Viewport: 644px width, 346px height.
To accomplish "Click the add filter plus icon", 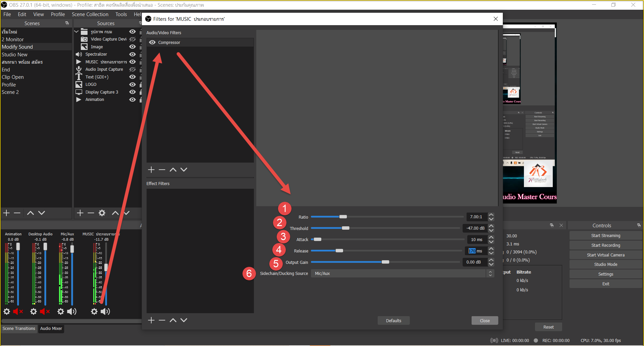I will (151, 170).
